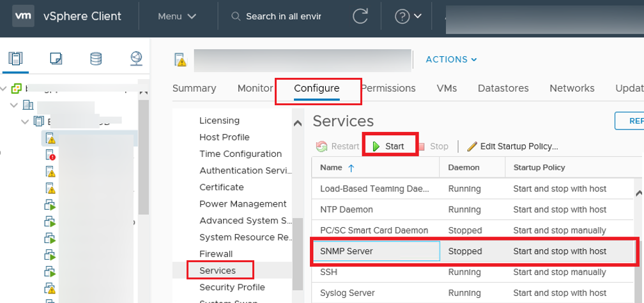
Task: Click the Stop service button
Action: pyautogui.click(x=433, y=146)
